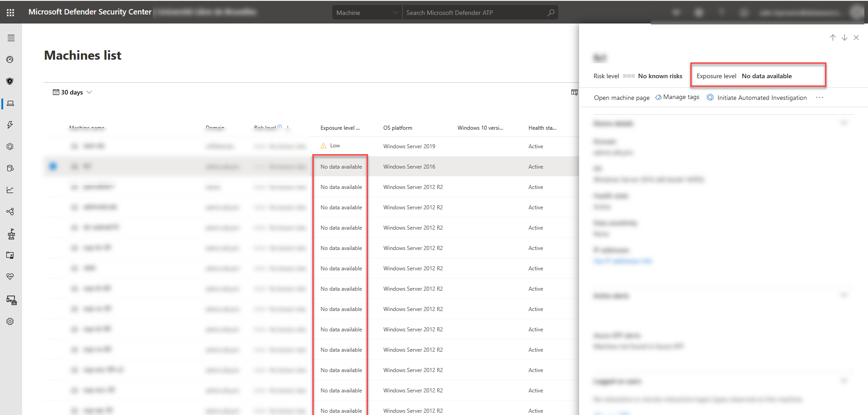Click No data available in Server 2016 row
The width and height of the screenshot is (868, 415).
[341, 167]
